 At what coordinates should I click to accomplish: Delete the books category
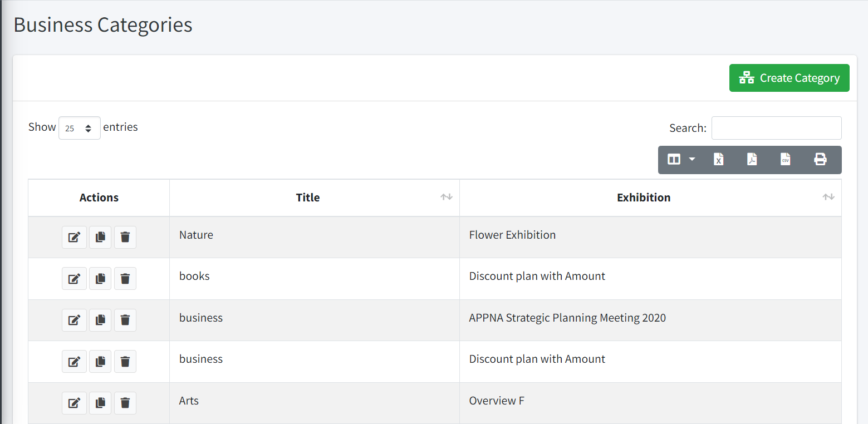pos(125,279)
